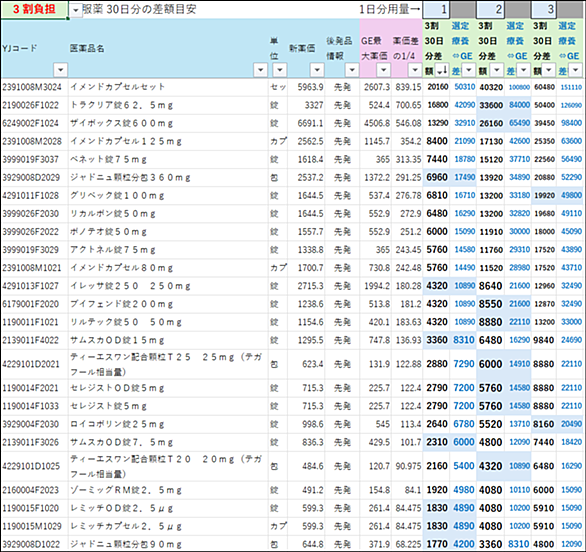
Task: Select the ザイボックス錠600mg cell
Action: pyautogui.click(x=168, y=123)
